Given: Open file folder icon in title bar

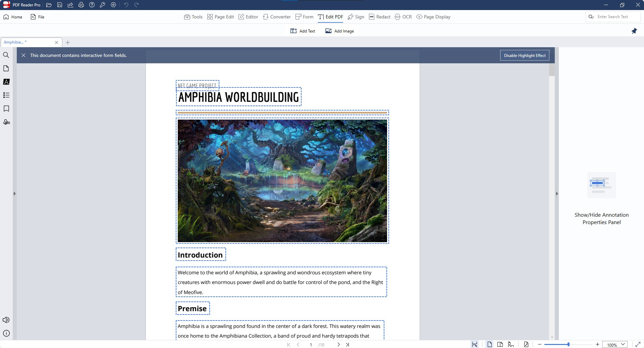Looking at the screenshot, I should pyautogui.click(x=49, y=5).
